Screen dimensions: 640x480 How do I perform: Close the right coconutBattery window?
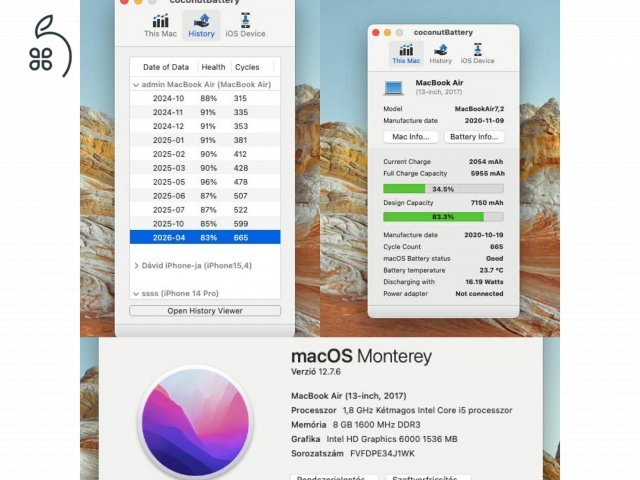pyautogui.click(x=376, y=33)
